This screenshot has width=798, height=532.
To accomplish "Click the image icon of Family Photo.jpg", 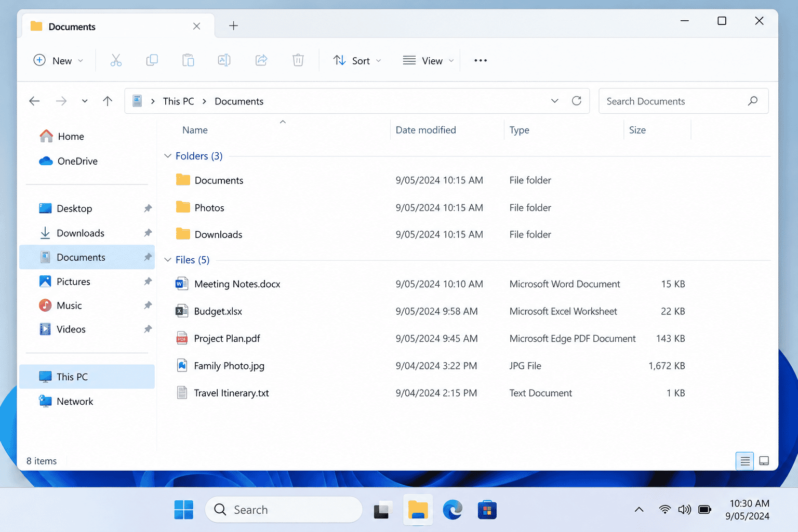I will click(x=182, y=366).
